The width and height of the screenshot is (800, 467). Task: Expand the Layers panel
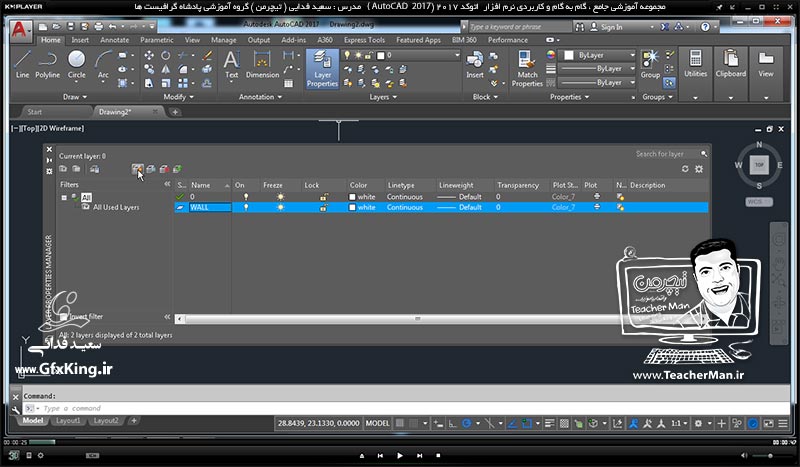pos(383,97)
